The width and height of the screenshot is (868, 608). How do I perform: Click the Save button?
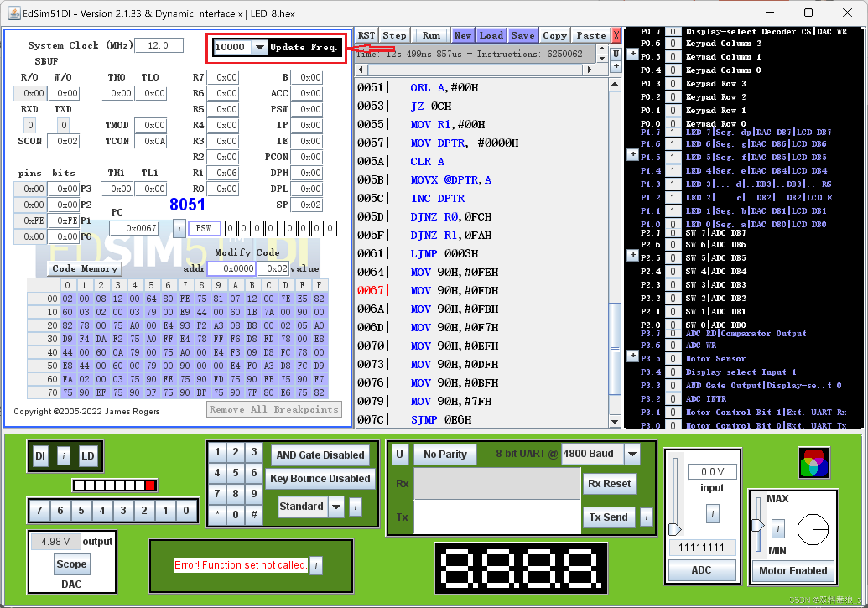[x=523, y=36]
